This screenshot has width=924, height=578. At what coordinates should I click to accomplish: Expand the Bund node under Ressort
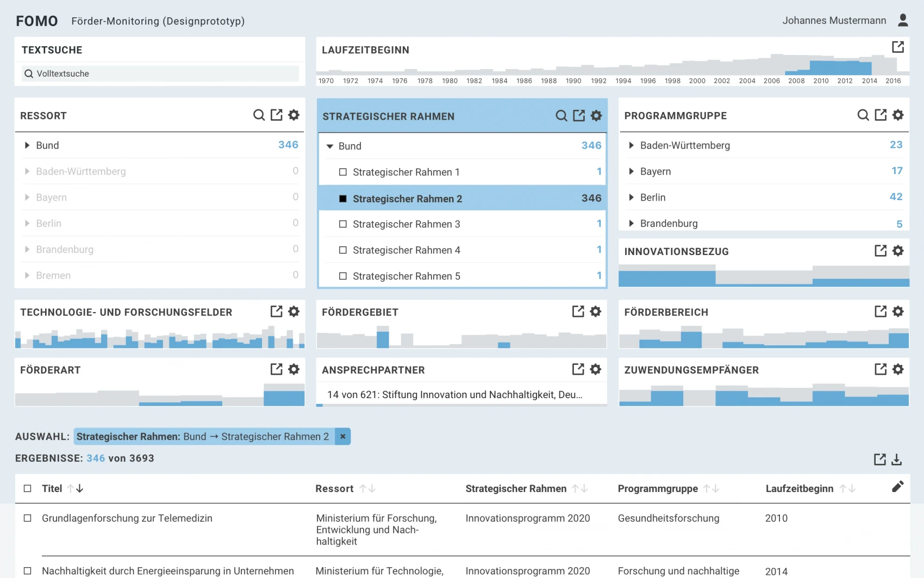click(27, 146)
